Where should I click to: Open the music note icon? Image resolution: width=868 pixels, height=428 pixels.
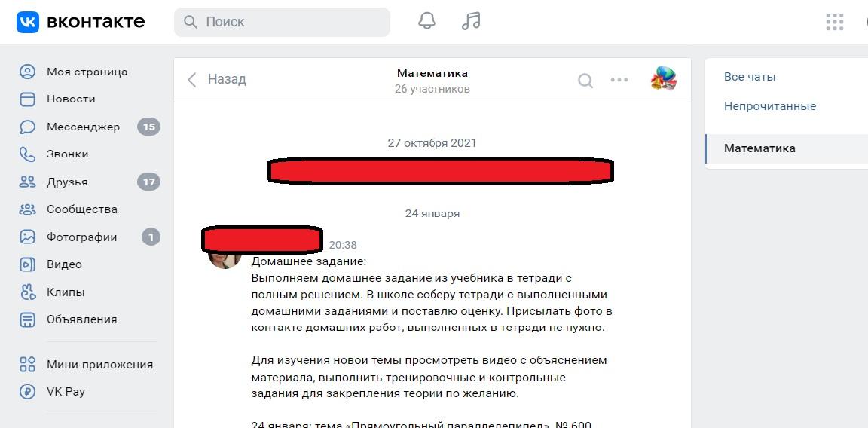pos(470,21)
